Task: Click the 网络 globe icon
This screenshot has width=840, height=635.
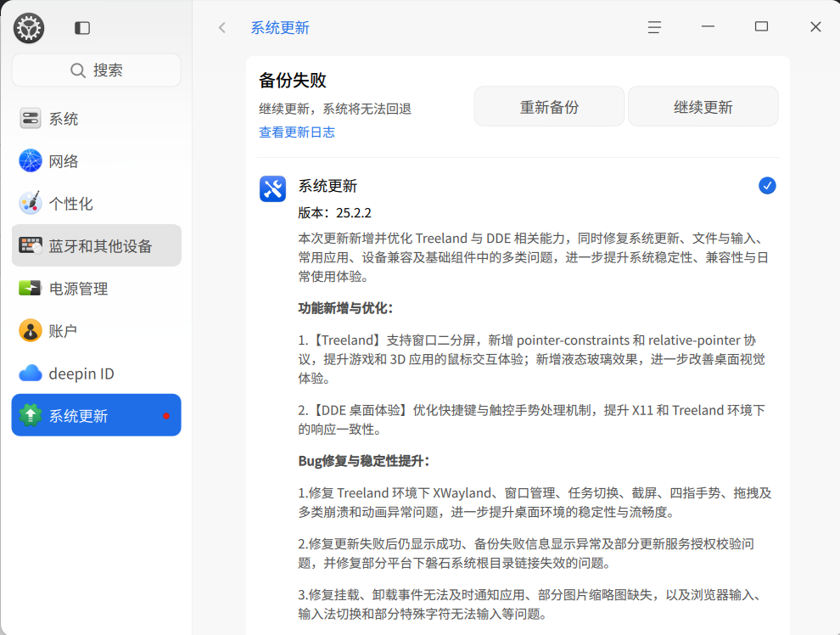Action: [31, 160]
